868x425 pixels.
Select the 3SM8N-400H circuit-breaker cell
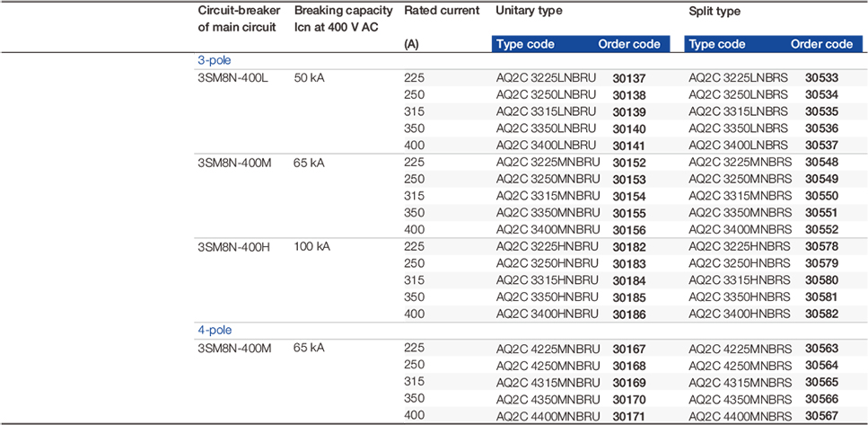[233, 246]
